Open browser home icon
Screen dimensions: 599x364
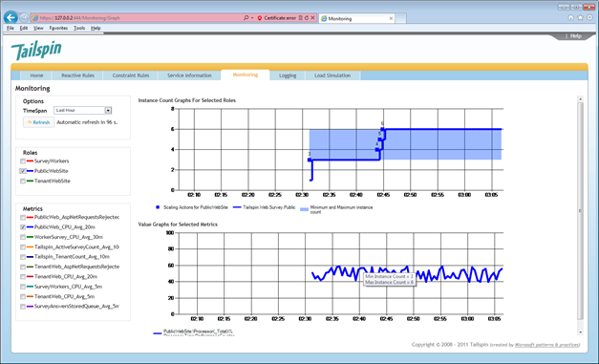pyautogui.click(x=570, y=17)
